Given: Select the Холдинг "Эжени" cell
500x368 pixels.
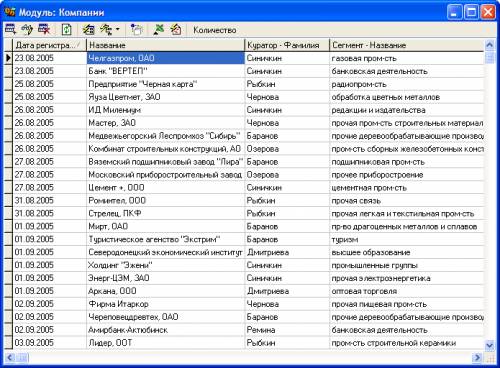Looking at the screenshot, I should [x=166, y=265].
